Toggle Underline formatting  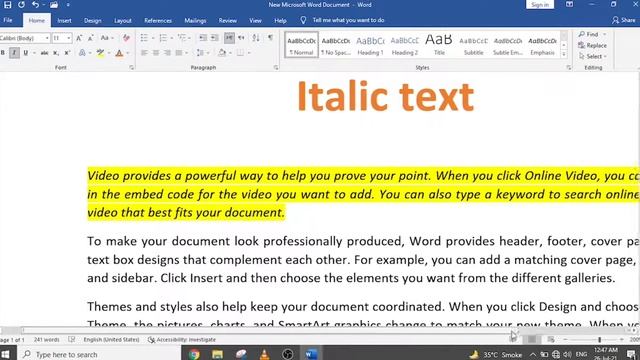tap(25, 53)
